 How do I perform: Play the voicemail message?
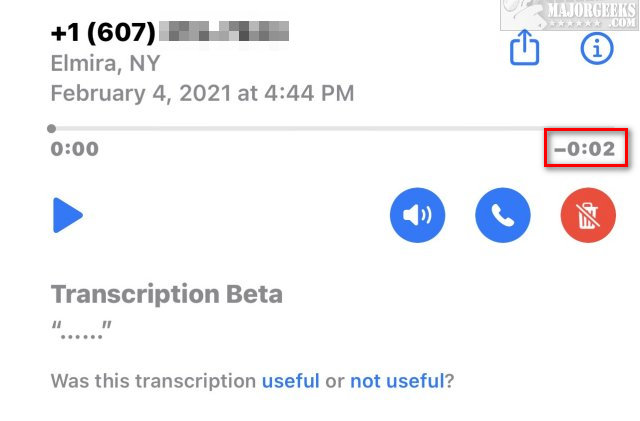(x=68, y=215)
